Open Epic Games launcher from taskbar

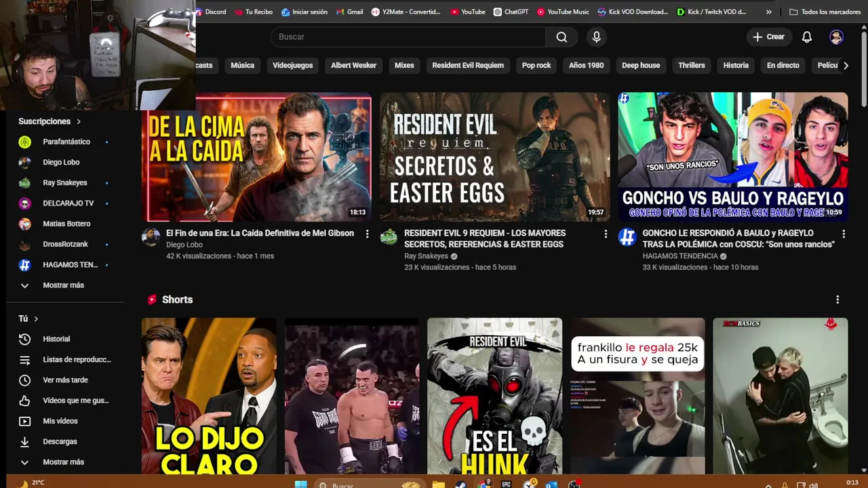tap(506, 484)
